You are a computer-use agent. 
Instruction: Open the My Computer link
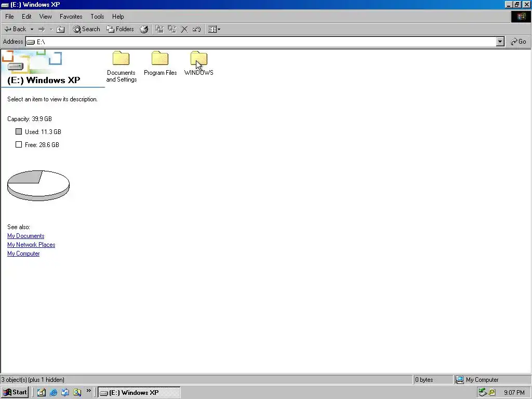tap(23, 254)
